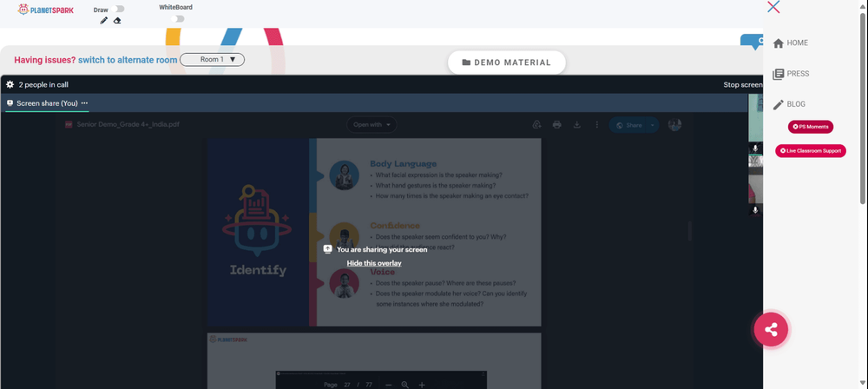
Task: Go to HOME in side menu
Action: pos(790,43)
